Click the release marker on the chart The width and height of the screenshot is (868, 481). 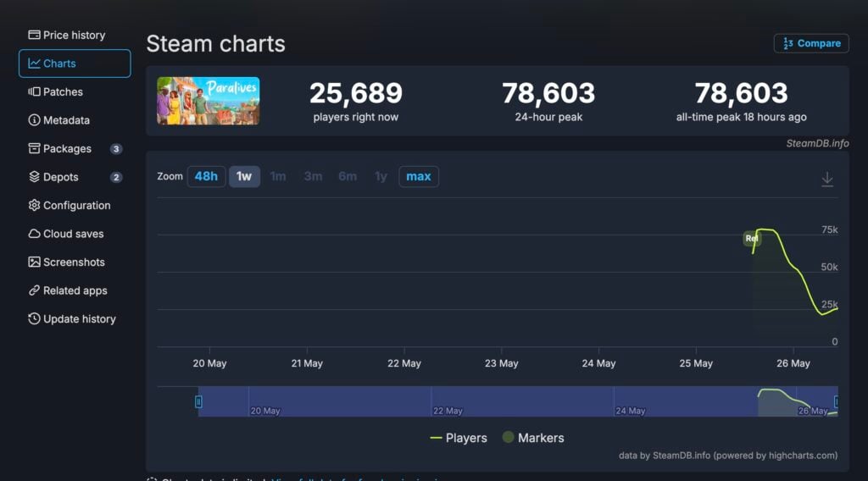(752, 238)
